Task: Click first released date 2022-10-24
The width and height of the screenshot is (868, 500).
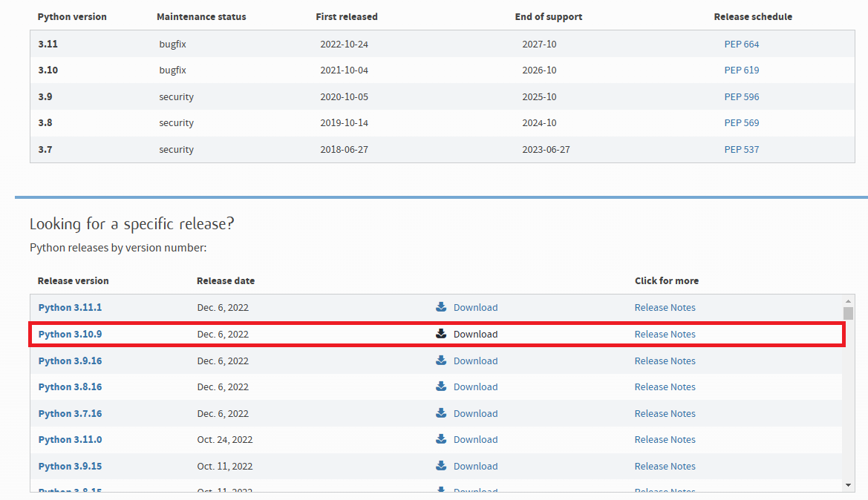Action: pos(344,45)
